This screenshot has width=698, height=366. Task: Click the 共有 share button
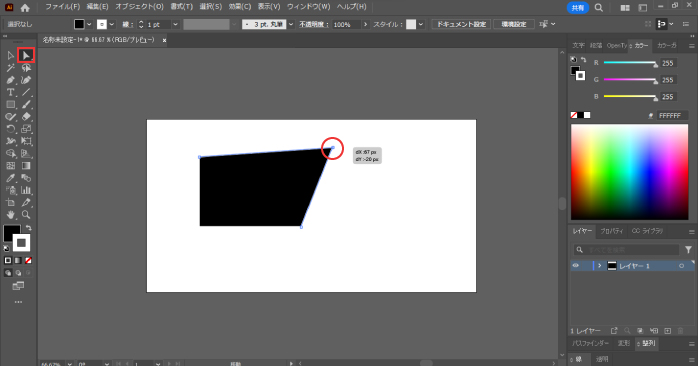(x=578, y=8)
